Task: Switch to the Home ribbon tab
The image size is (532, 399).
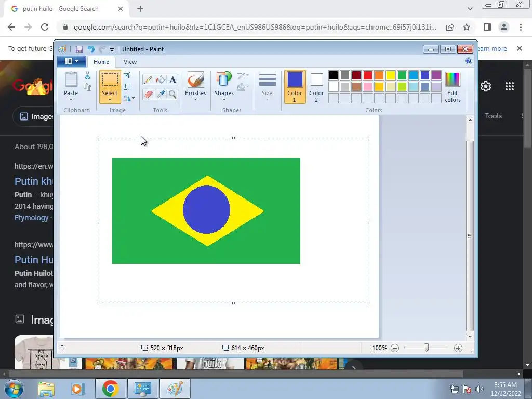Action: 101,62
